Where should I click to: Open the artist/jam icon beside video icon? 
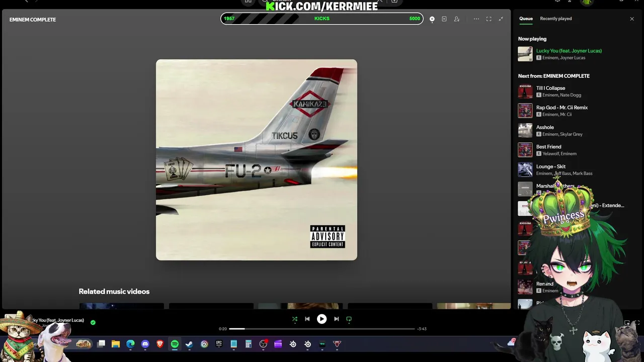click(457, 19)
